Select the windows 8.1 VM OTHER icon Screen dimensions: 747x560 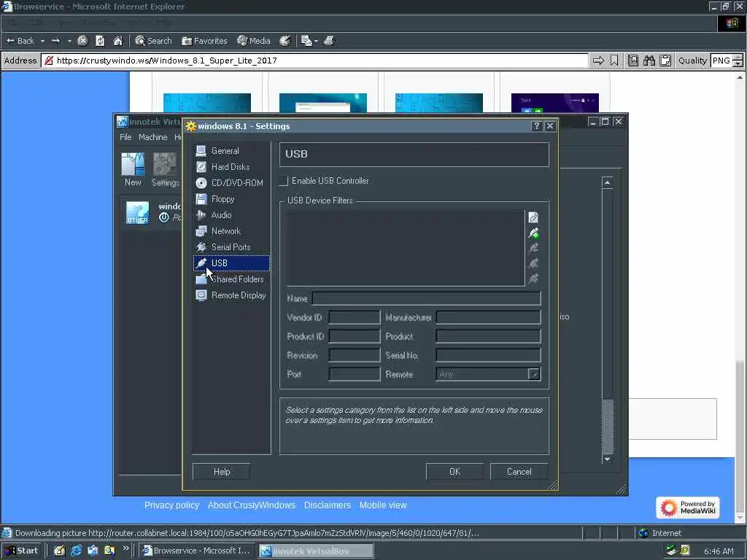pyautogui.click(x=138, y=213)
